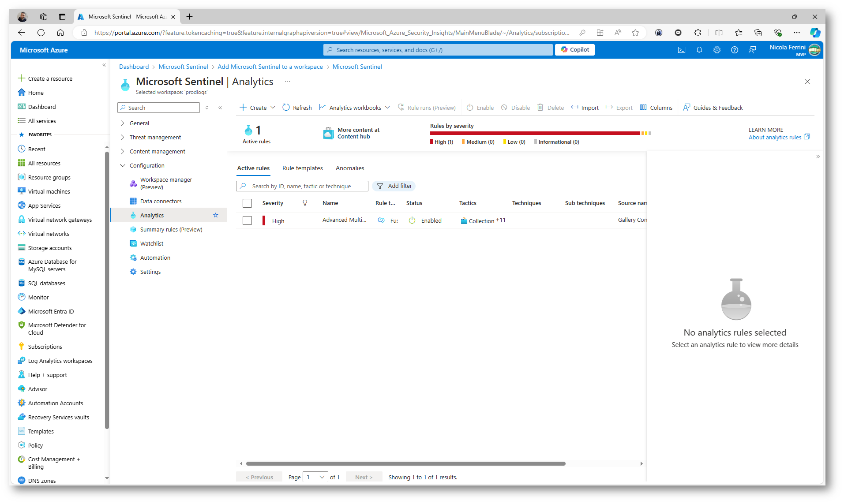The image size is (844, 504).
Task: Click the High (1) severity legend
Action: pos(442,142)
